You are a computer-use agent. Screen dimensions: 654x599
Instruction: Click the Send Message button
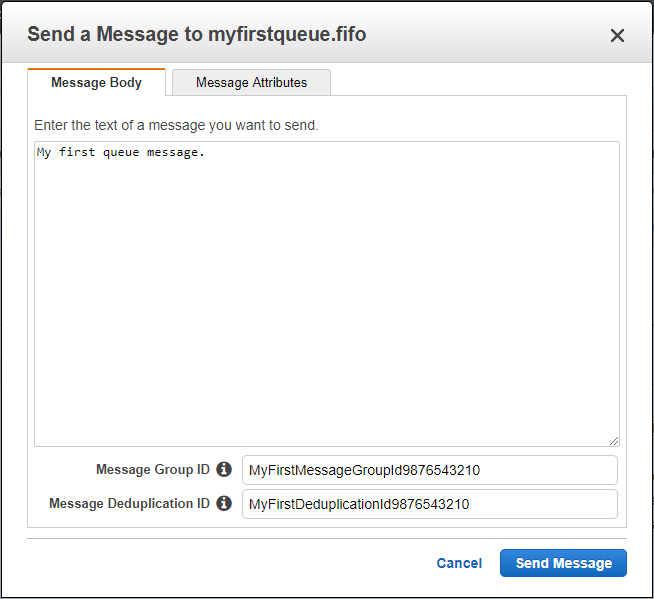point(563,563)
